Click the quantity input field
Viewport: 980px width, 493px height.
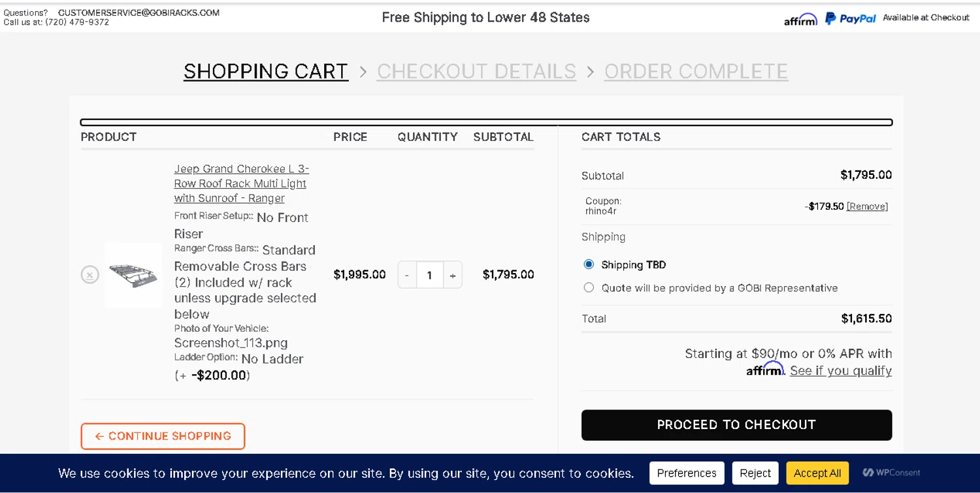[429, 275]
